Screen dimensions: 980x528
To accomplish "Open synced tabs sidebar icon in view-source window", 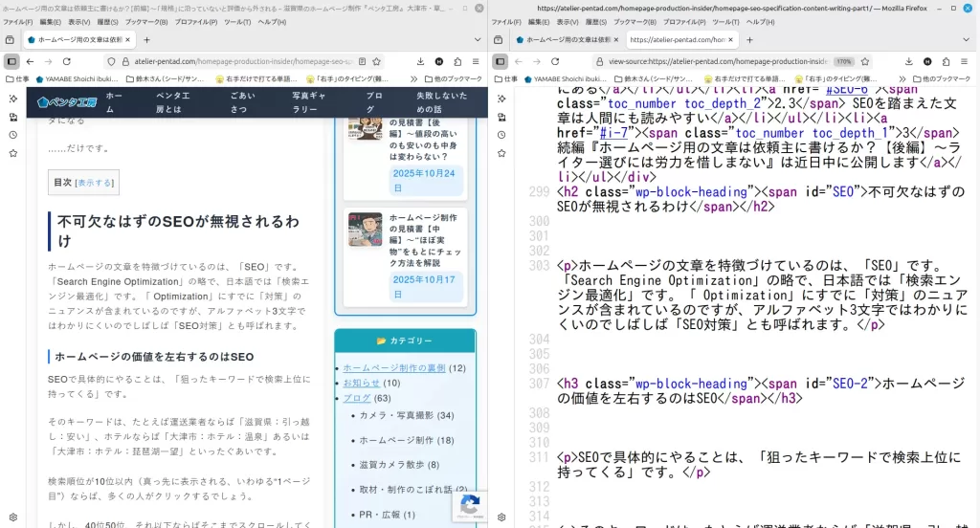I will pos(501,117).
